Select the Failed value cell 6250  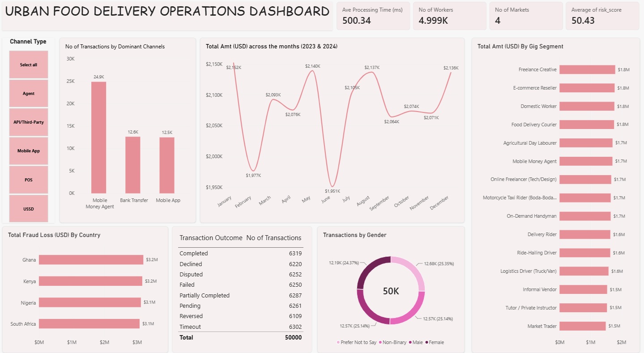(295, 284)
